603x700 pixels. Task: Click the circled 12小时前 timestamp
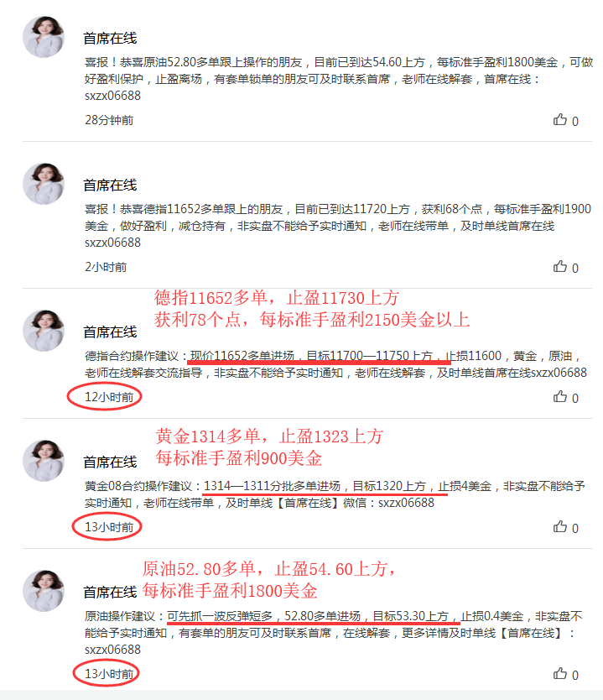click(x=109, y=397)
